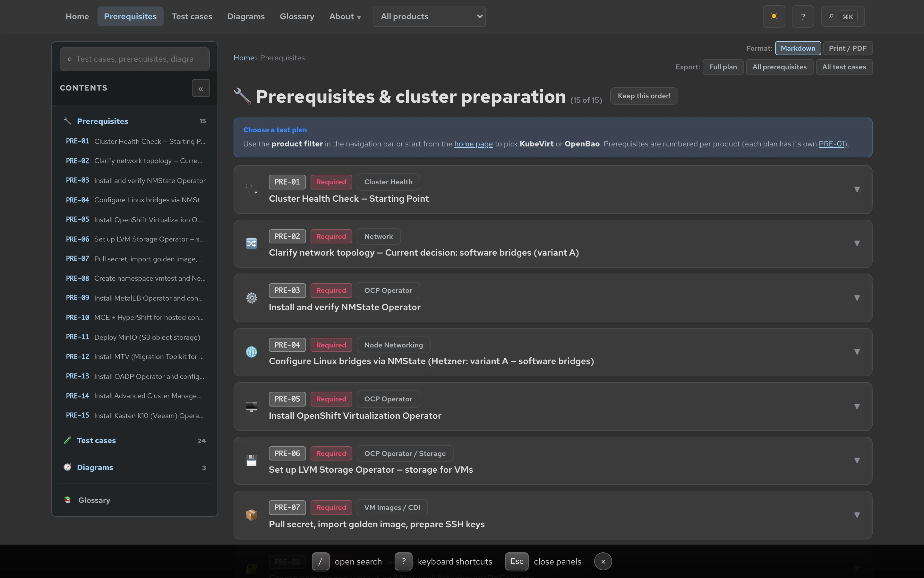Viewport: 924px width, 578px height.
Task: Open Glossary entry in Contents sidebar
Action: pyautogui.click(x=134, y=500)
